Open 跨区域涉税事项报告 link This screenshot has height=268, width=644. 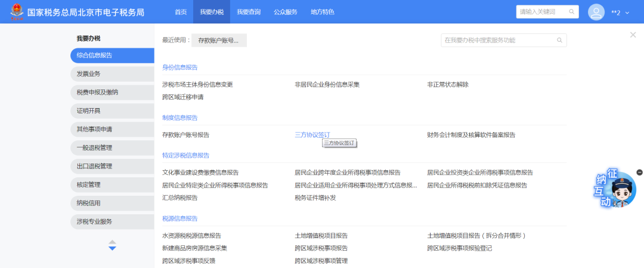[x=321, y=248]
